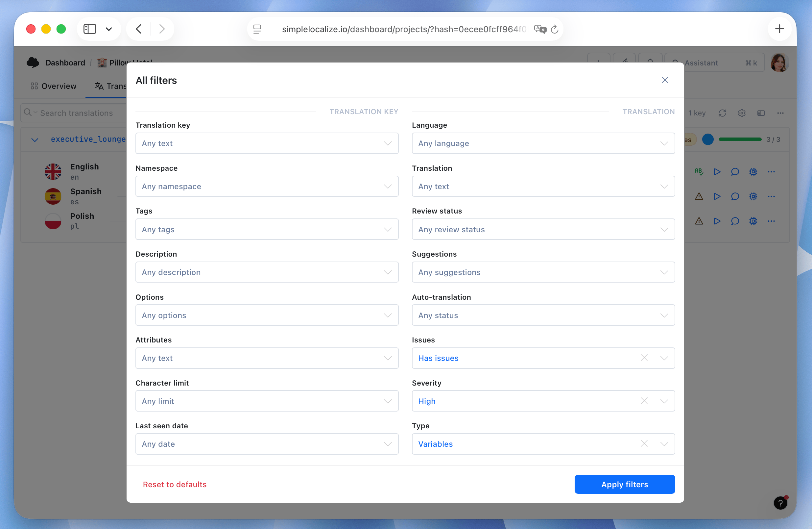Screen dimensions: 812x529
Task: Open the Description dropdown
Action: coord(267,272)
